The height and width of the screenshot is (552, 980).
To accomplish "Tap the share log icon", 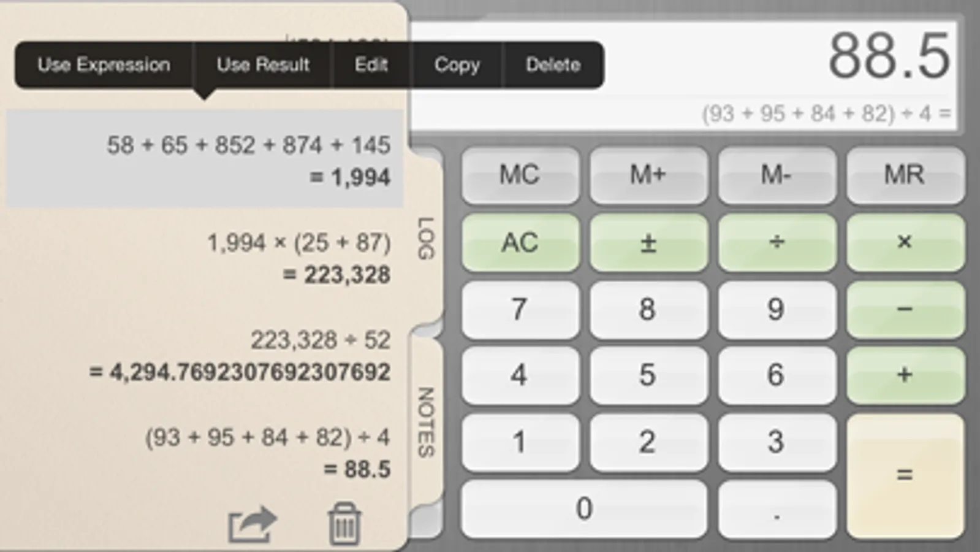I will click(x=253, y=524).
